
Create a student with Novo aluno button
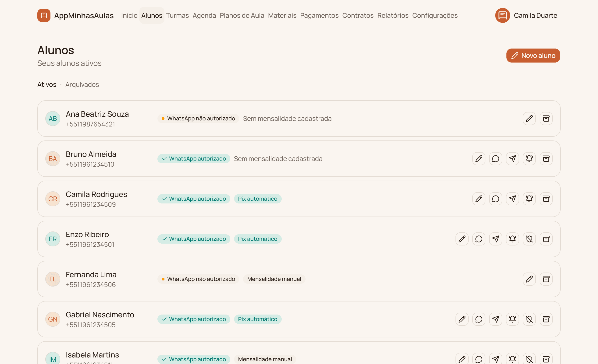(x=533, y=56)
